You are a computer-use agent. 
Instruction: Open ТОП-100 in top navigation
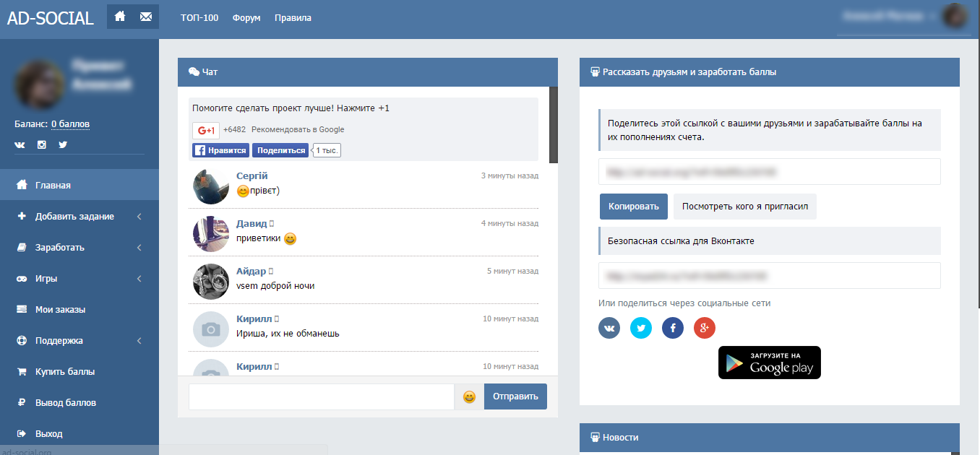tap(199, 18)
